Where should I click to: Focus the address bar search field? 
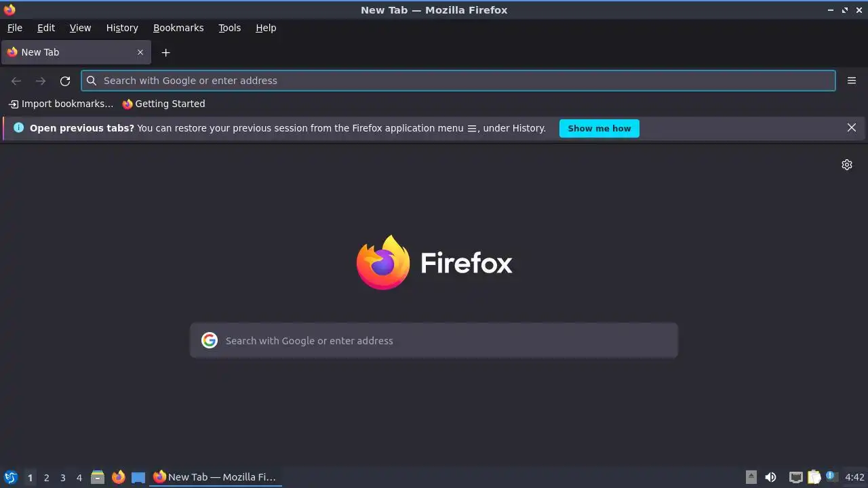point(458,81)
